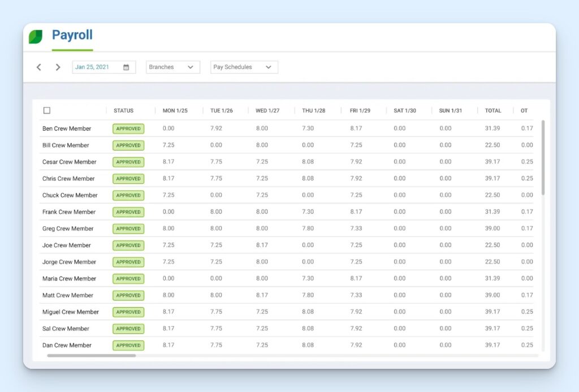Select Chuck Crew Member row name

70,195
